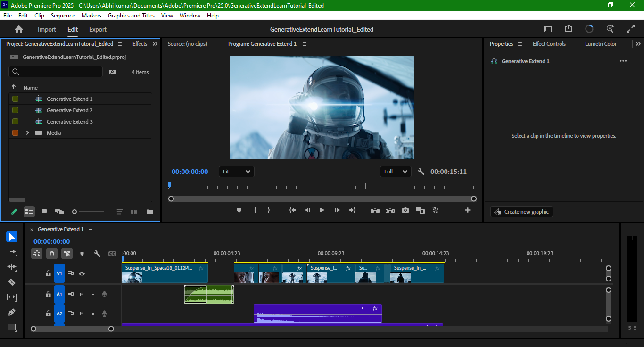644x347 pixels.
Task: Toggle Project panel list view
Action: (x=29, y=212)
